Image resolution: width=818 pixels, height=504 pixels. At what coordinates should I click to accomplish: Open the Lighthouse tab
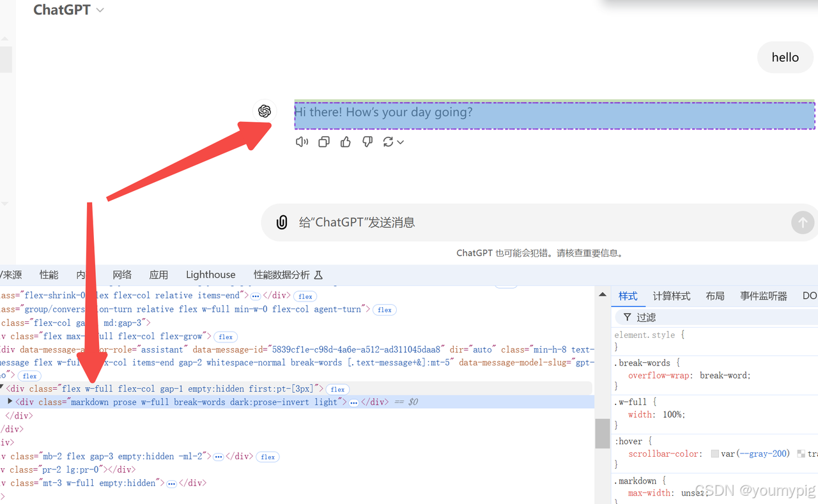(211, 275)
